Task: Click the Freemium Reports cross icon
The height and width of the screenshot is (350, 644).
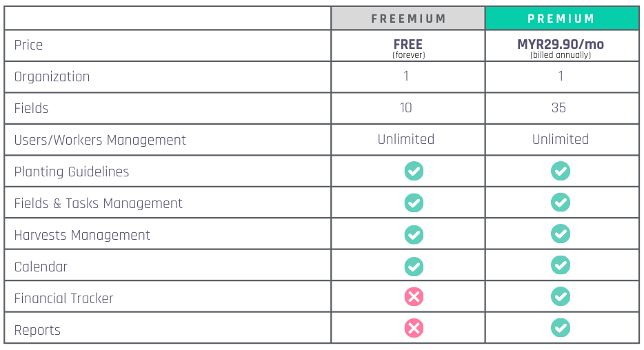Action: [414, 328]
